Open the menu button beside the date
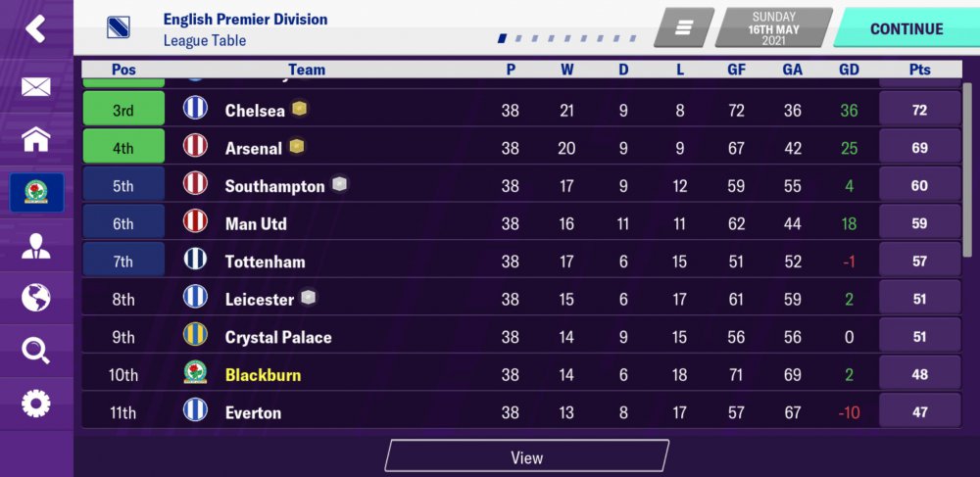Screen dimensions: 980x477 (684, 28)
